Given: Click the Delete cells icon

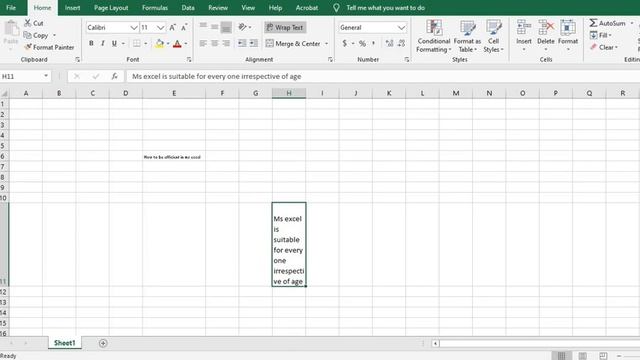Looking at the screenshot, I should [546, 28].
